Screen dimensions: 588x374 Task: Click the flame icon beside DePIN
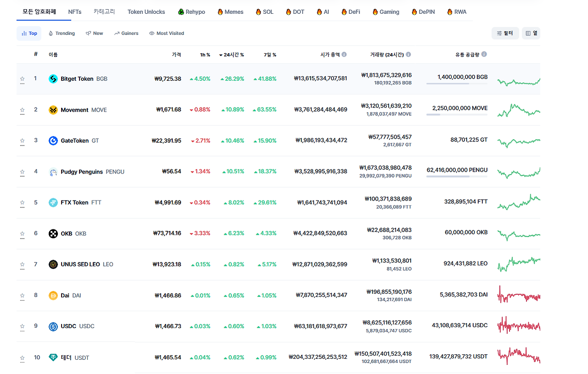point(414,12)
